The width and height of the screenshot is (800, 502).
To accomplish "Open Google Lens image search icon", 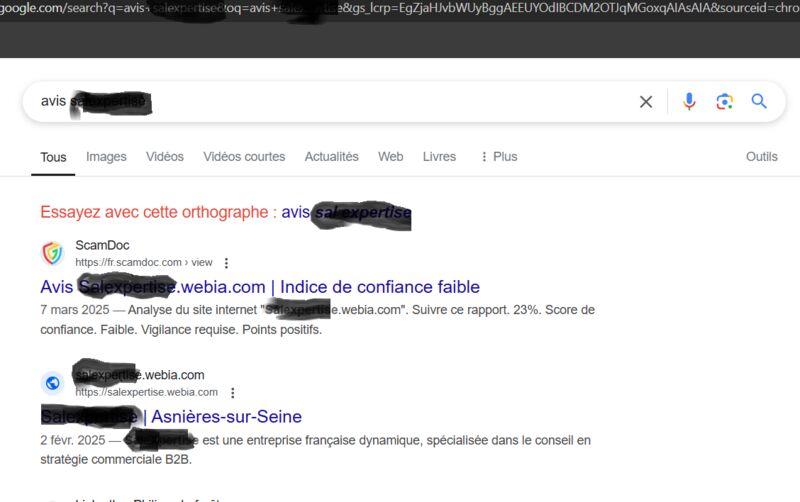I will tap(724, 102).
